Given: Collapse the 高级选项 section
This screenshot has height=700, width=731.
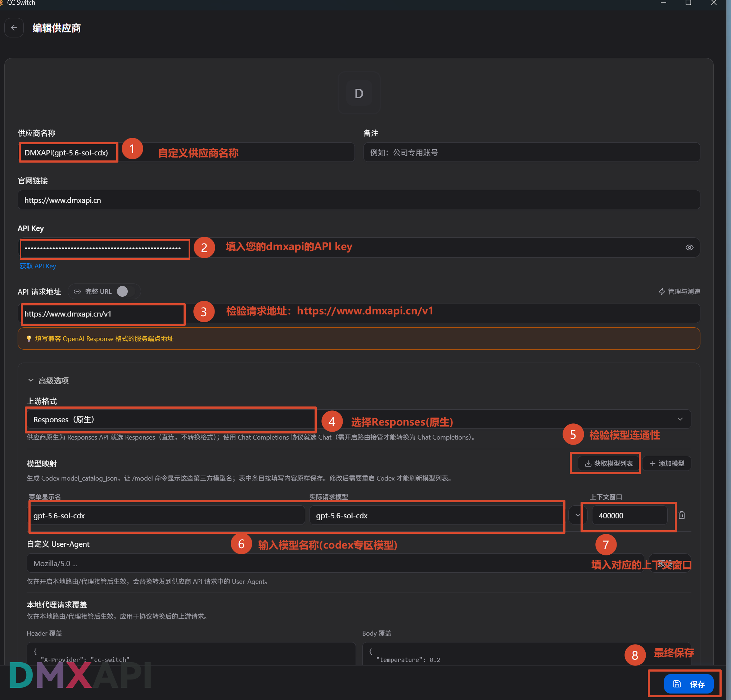Looking at the screenshot, I should pyautogui.click(x=48, y=381).
